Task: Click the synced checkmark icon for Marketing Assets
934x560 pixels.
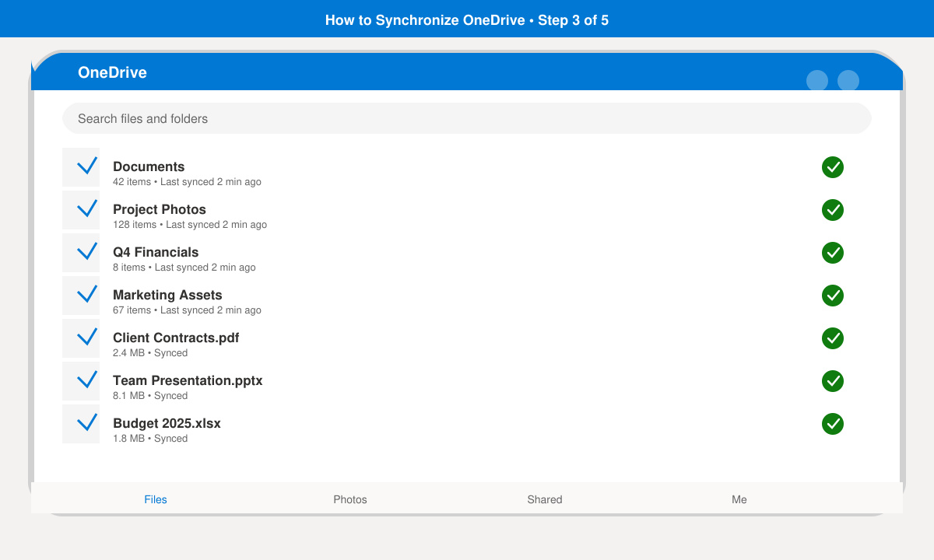Action: coord(833,296)
